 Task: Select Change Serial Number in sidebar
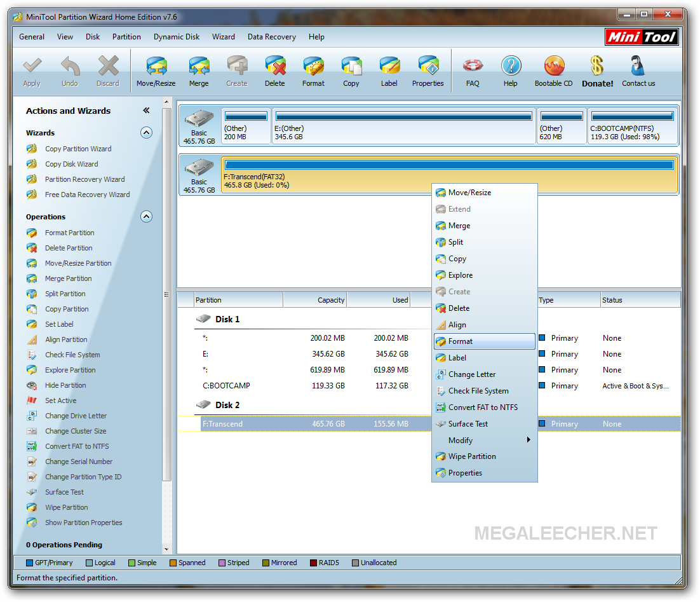[x=79, y=462]
